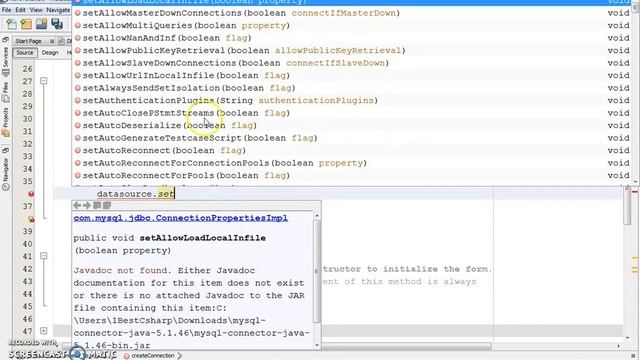Viewport: 640px width, 360px height.
Task: Click the New File toolbar icon
Action: (x=11, y=24)
